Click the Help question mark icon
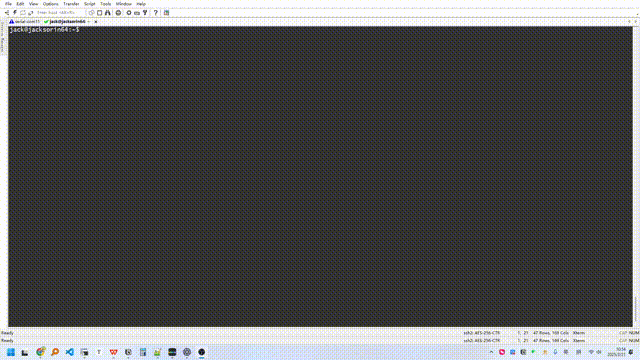This screenshot has height=360, width=640. pyautogui.click(x=156, y=13)
